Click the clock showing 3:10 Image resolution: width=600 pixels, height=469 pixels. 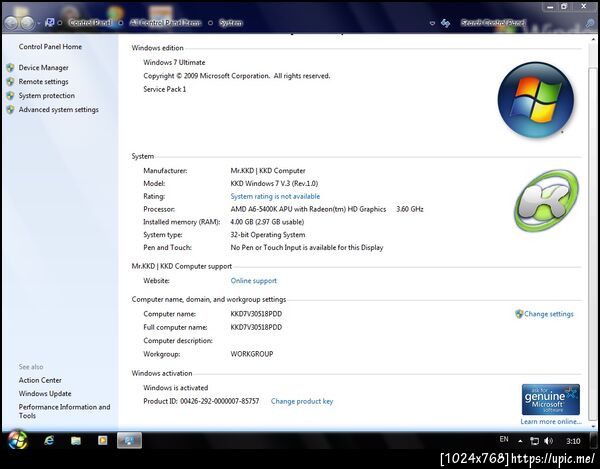click(x=573, y=441)
